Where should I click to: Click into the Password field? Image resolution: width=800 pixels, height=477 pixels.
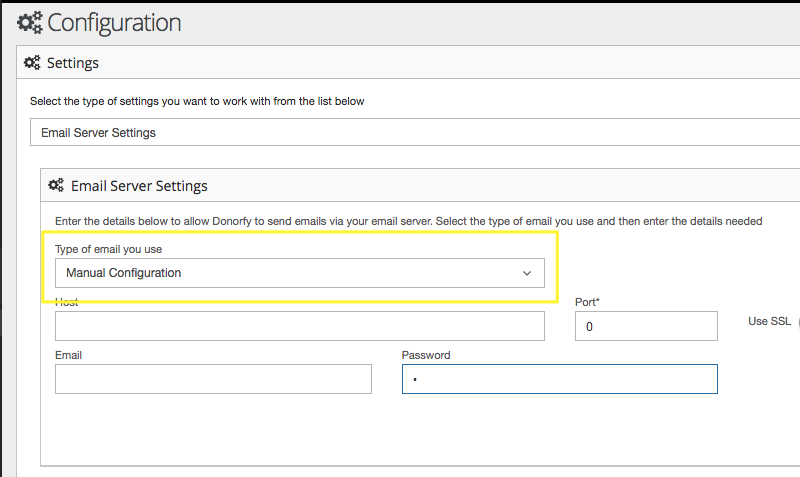[x=559, y=379]
